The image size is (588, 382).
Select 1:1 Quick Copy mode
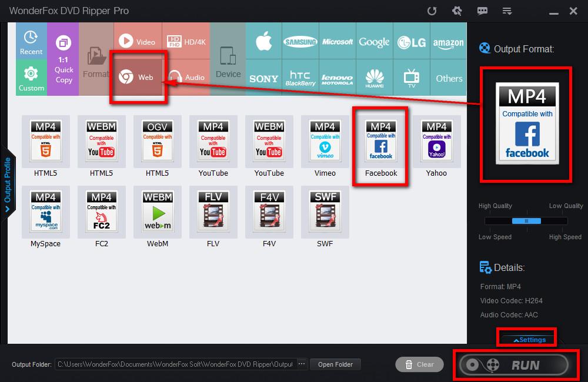[64, 59]
